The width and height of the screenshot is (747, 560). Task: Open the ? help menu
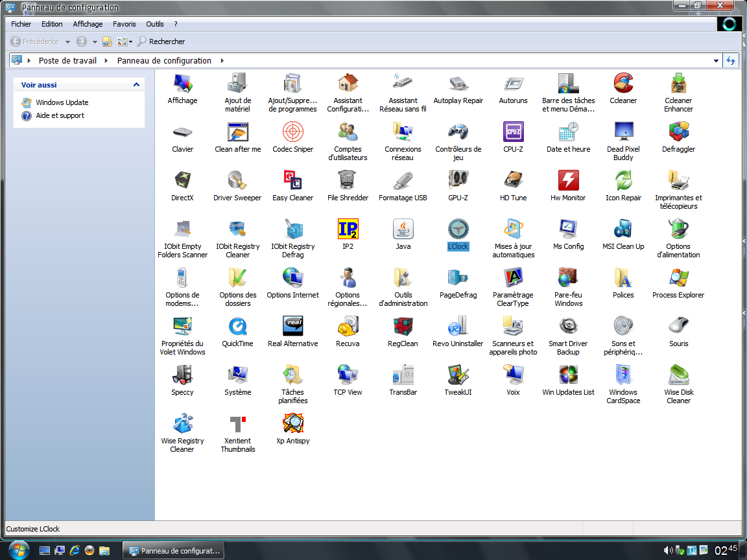pyautogui.click(x=176, y=24)
